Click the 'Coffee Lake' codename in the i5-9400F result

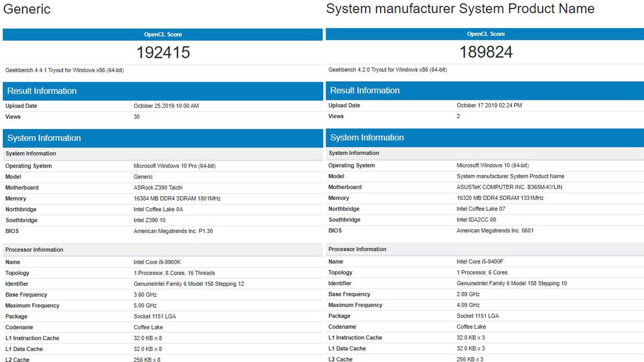(x=471, y=327)
